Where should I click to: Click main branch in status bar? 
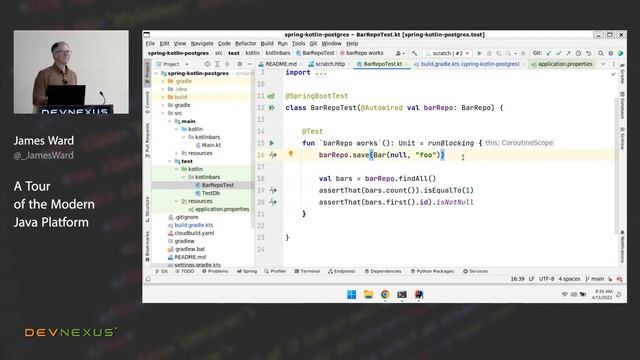point(595,279)
